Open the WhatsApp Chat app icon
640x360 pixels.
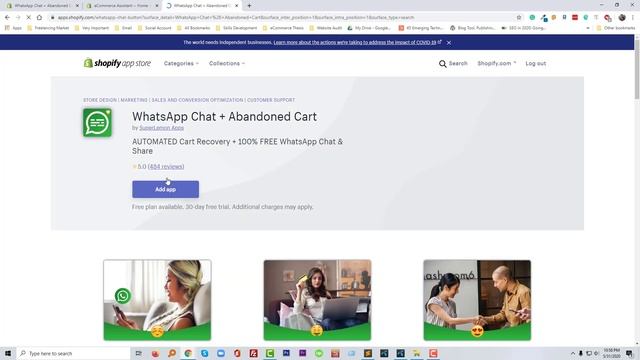pos(98,122)
